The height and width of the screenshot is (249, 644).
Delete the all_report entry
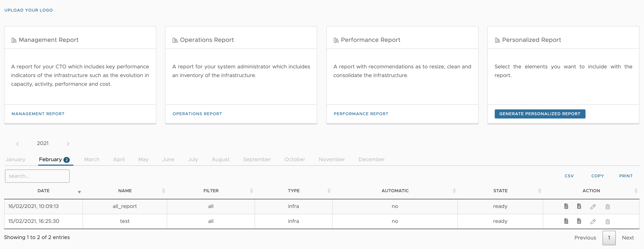[x=608, y=207]
